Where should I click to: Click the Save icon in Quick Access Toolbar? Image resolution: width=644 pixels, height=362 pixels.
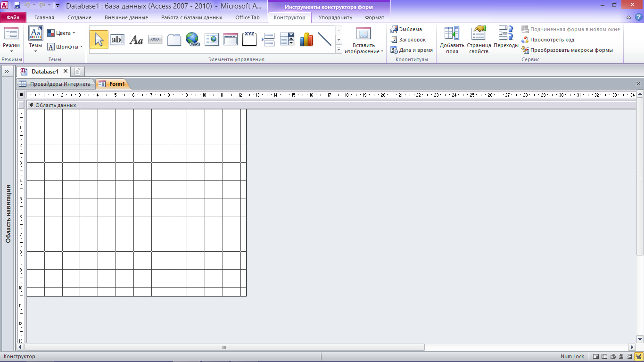[x=17, y=6]
